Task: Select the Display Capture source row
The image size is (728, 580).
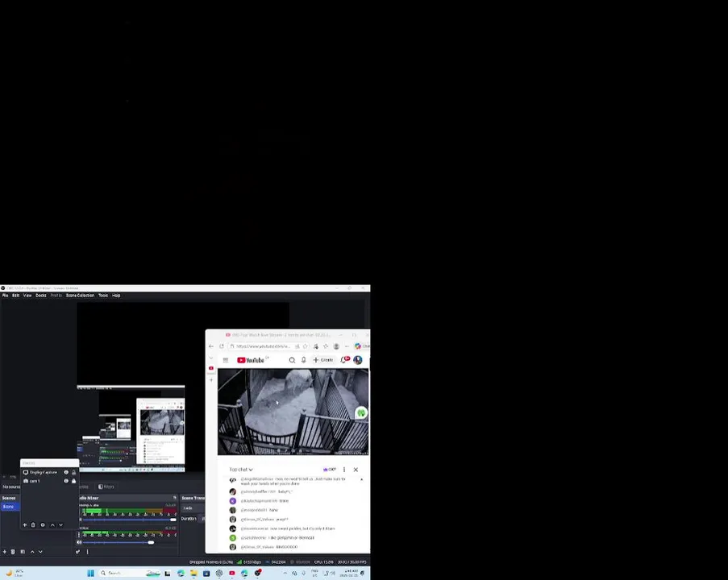Action: 49,472
